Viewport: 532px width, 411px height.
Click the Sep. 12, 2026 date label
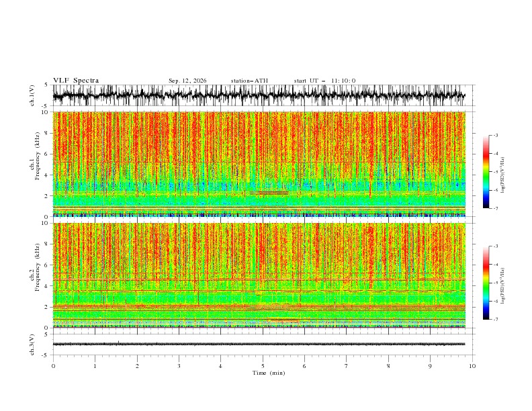(x=187, y=81)
